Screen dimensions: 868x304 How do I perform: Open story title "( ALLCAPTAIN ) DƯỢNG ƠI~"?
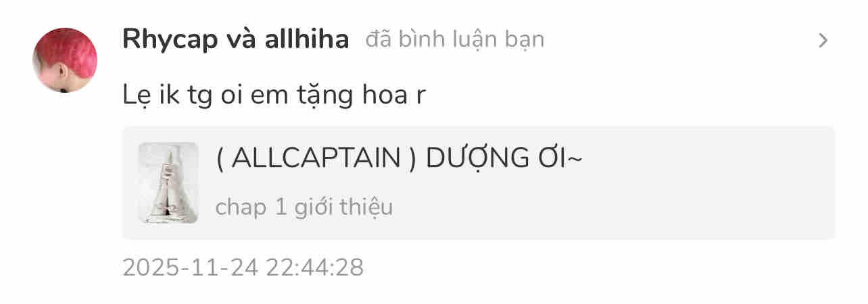[x=400, y=158]
